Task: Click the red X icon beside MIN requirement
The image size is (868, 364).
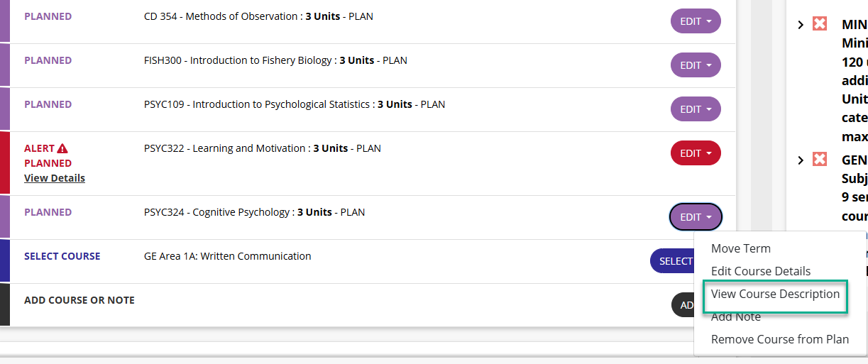Action: tap(820, 24)
